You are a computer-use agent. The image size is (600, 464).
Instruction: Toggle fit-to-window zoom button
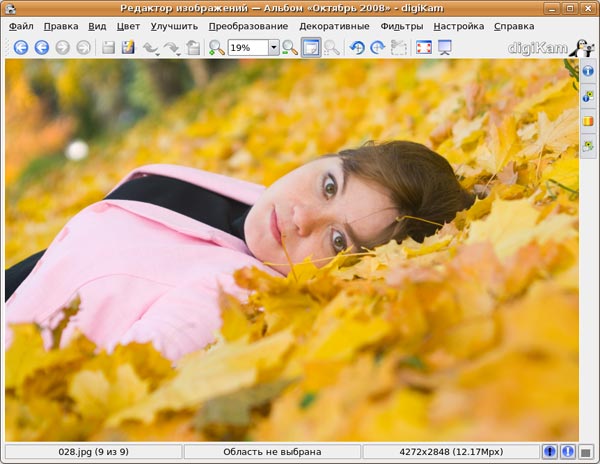[311, 47]
